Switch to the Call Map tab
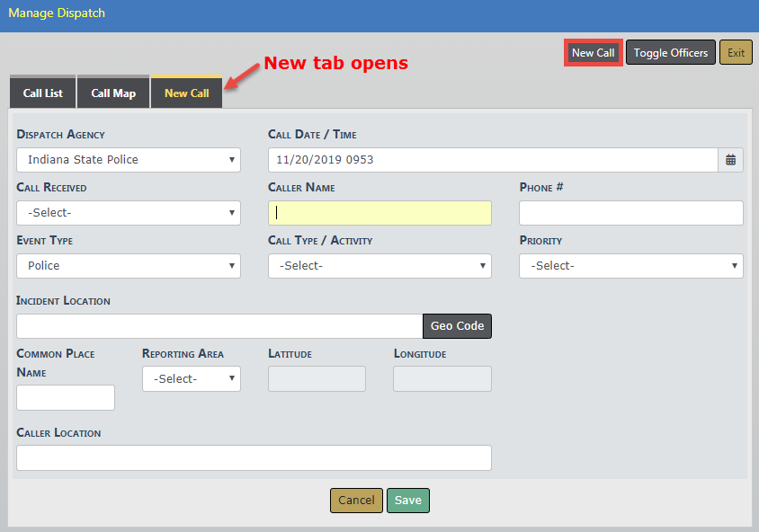 pyautogui.click(x=113, y=93)
